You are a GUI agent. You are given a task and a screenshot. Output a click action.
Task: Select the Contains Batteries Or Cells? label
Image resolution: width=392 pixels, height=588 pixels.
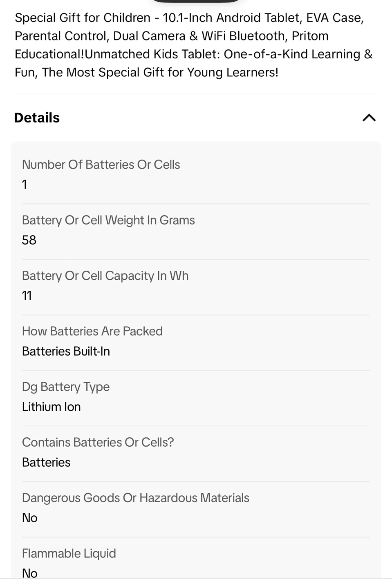coord(98,442)
